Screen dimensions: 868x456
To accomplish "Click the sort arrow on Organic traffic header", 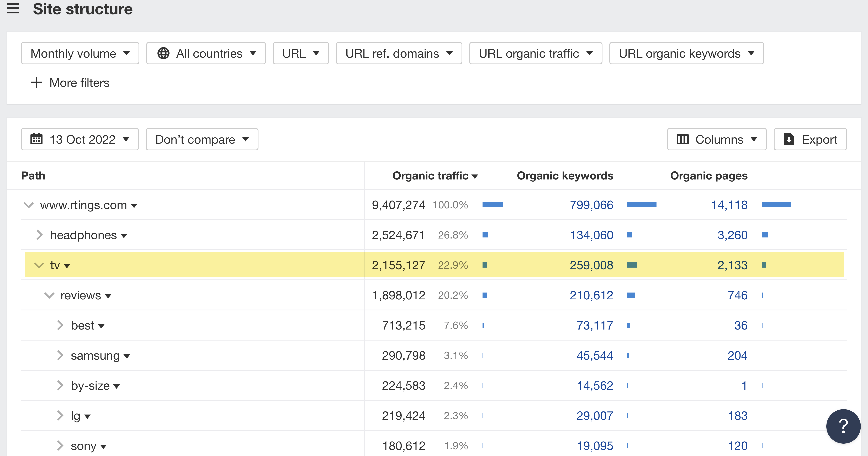I will [x=475, y=176].
